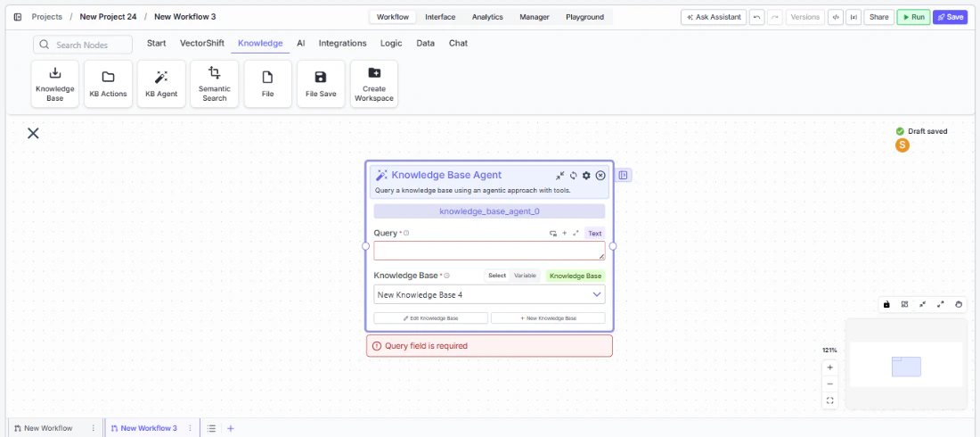Switch Knowledge Base input to Variable
980x437 pixels.
click(525, 276)
